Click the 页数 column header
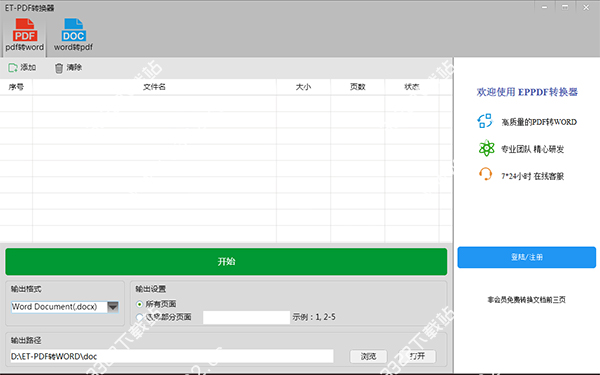The image size is (600, 375). click(357, 87)
